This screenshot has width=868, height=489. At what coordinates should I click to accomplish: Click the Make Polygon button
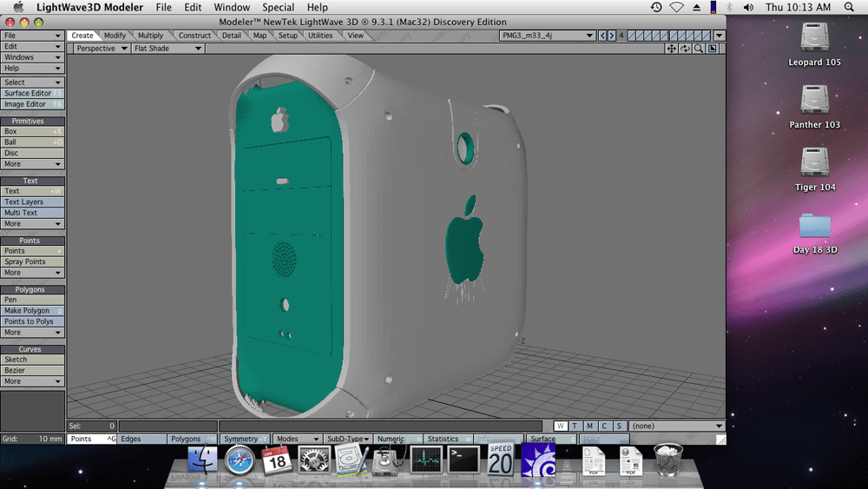(x=32, y=311)
